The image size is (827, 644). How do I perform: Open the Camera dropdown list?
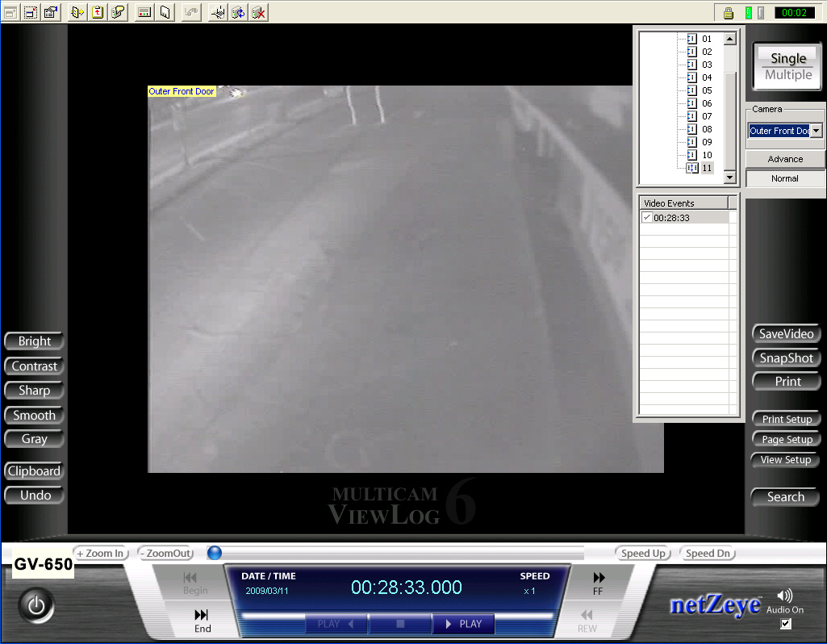[816, 131]
